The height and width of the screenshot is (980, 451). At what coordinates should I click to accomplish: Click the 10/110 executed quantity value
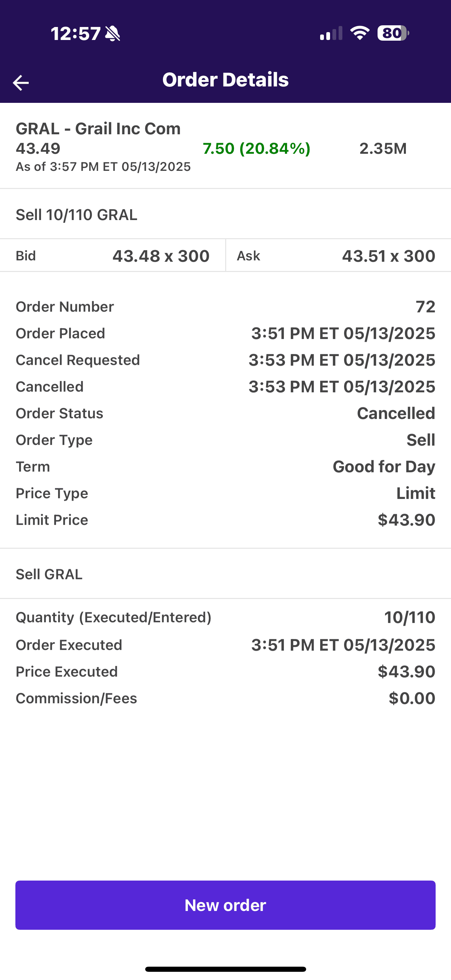click(x=410, y=617)
